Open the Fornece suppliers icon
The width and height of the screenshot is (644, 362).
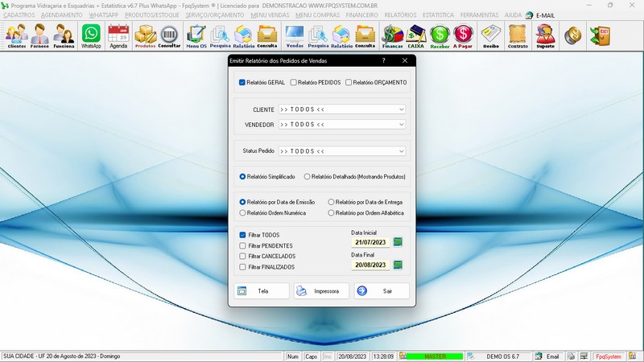(39, 36)
